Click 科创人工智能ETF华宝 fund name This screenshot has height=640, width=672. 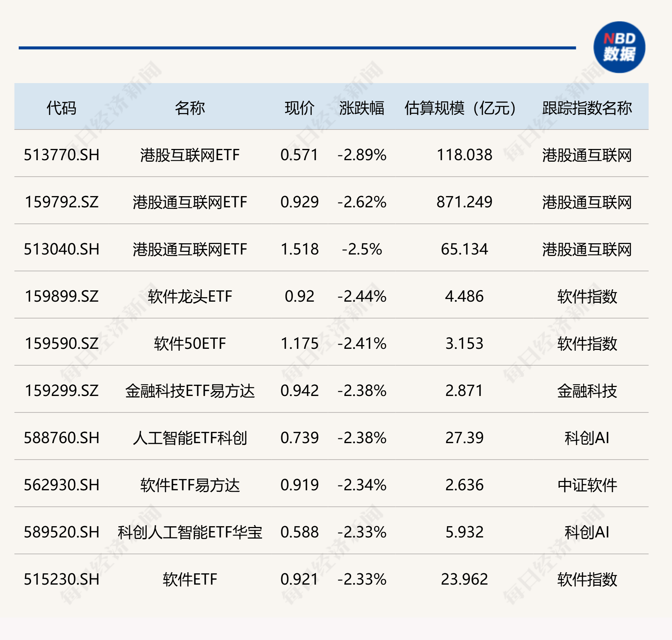[x=190, y=532]
